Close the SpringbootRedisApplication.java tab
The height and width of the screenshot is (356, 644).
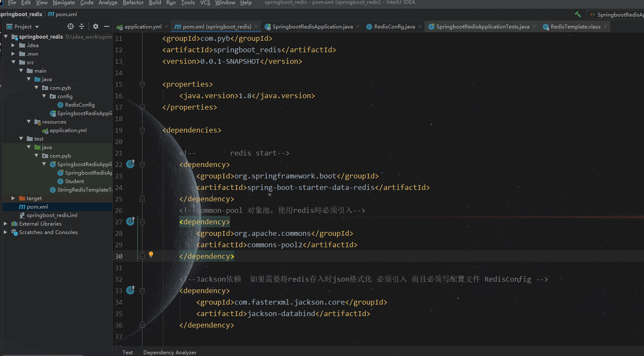(358, 26)
